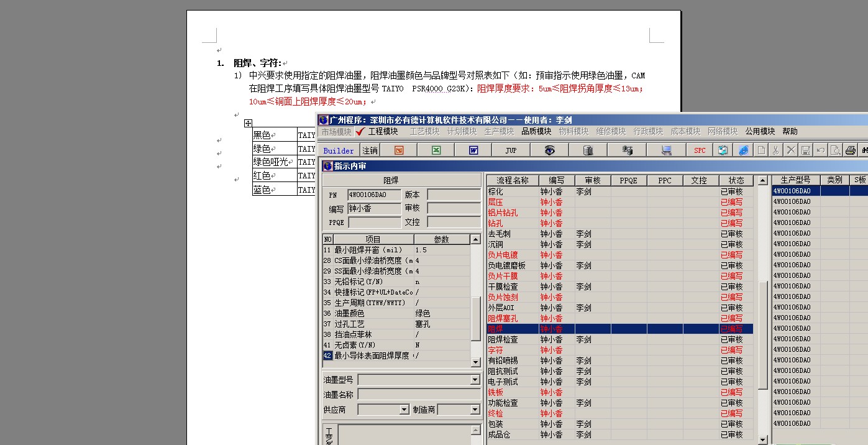Select the 层压 process row
The height and width of the screenshot is (445, 868).
click(x=619, y=203)
